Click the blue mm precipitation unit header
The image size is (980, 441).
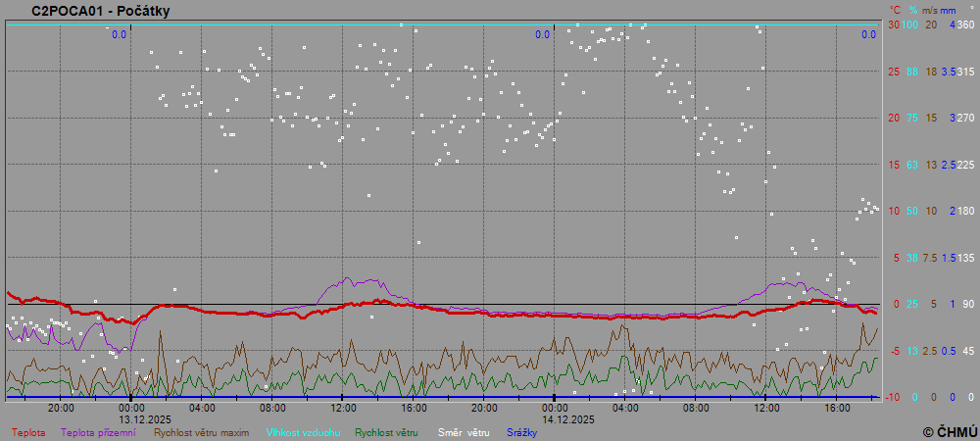(x=948, y=11)
